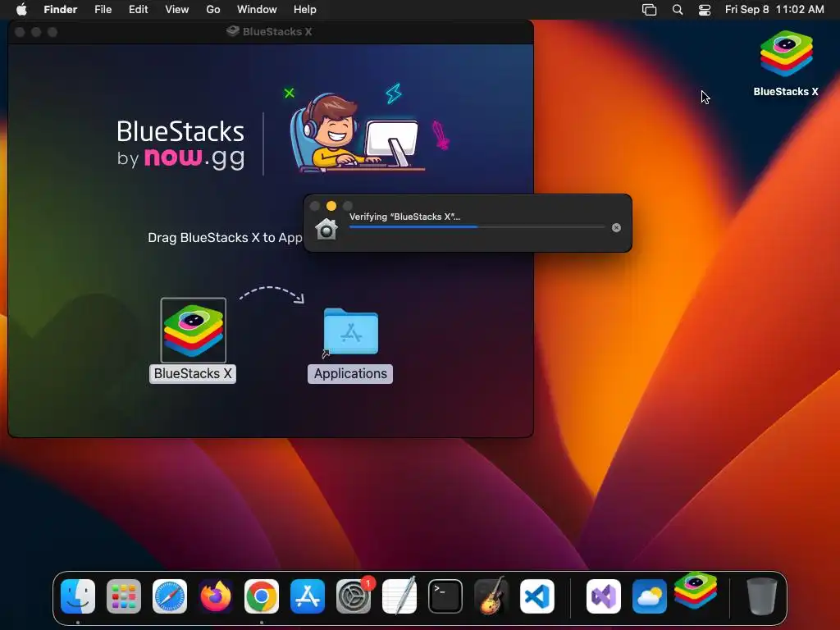Open Control Center in menu bar

tap(705, 10)
